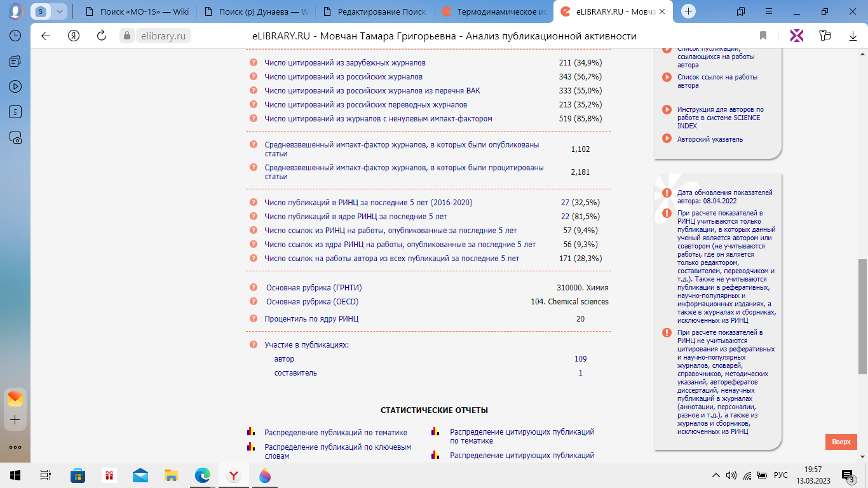Click the orange 'Вверх' button
868x488 pixels.
(x=841, y=442)
